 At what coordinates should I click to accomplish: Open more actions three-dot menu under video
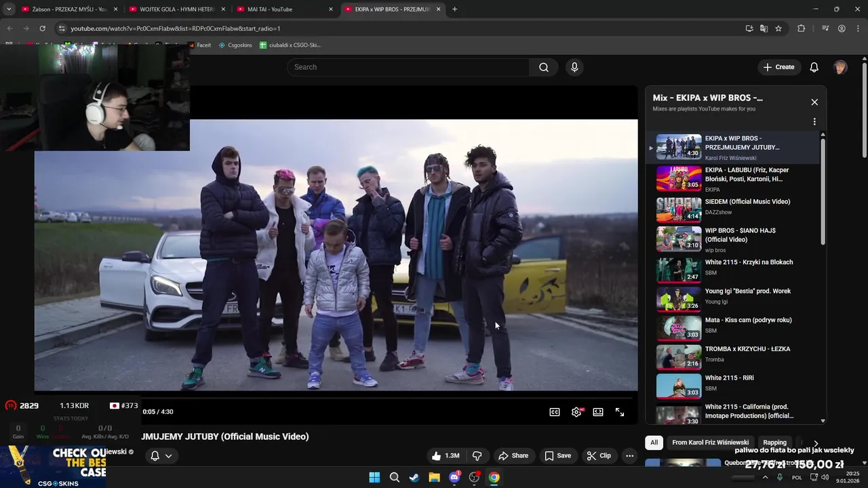point(629,455)
